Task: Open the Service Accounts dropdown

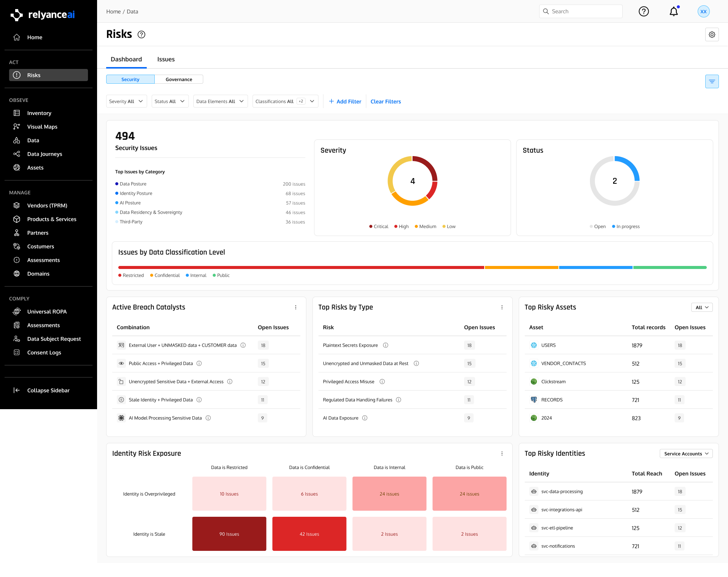Action: [x=686, y=453]
